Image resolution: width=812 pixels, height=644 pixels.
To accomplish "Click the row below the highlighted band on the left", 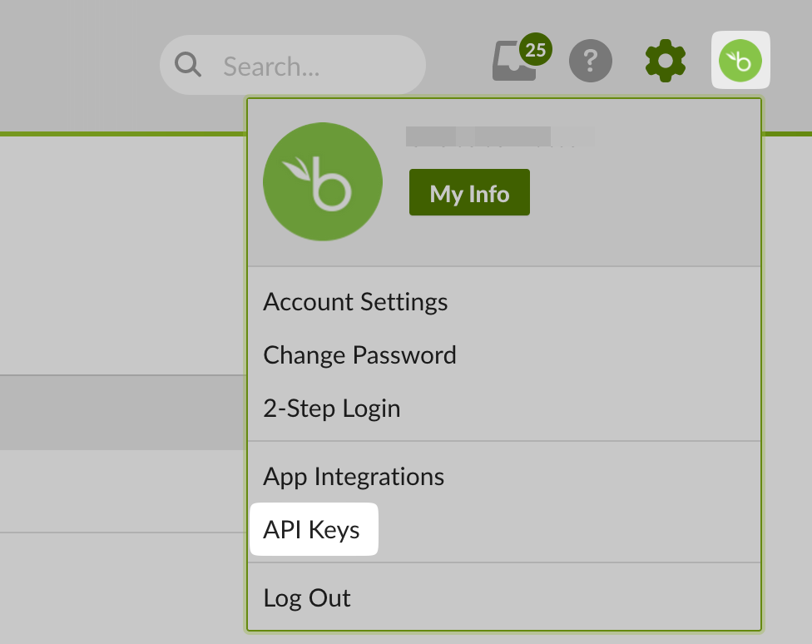I will pyautogui.click(x=123, y=491).
